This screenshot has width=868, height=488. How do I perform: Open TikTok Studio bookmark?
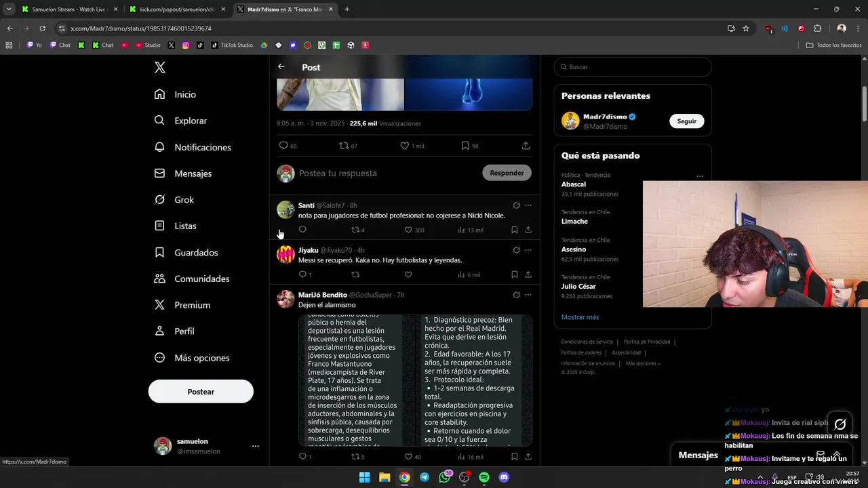[x=231, y=45]
